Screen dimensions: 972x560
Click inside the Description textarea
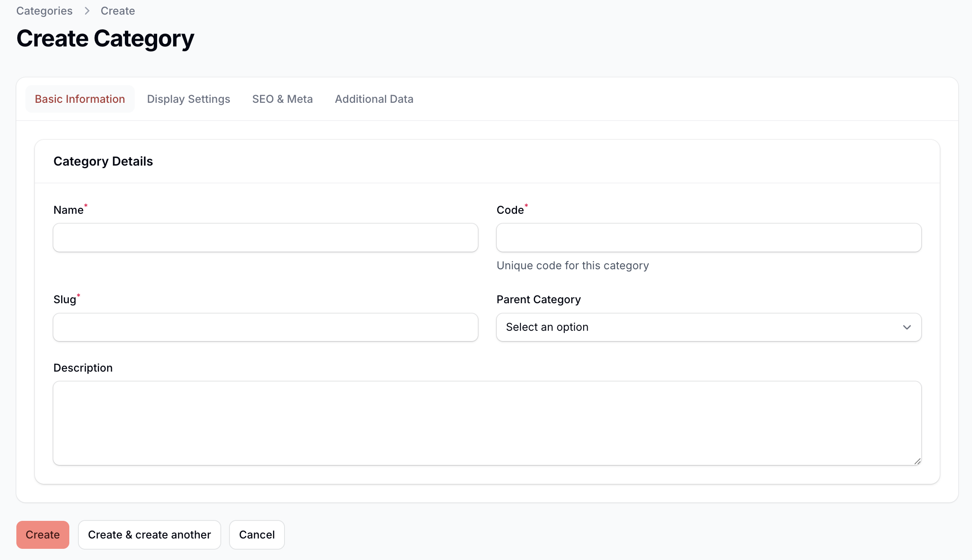coord(486,423)
